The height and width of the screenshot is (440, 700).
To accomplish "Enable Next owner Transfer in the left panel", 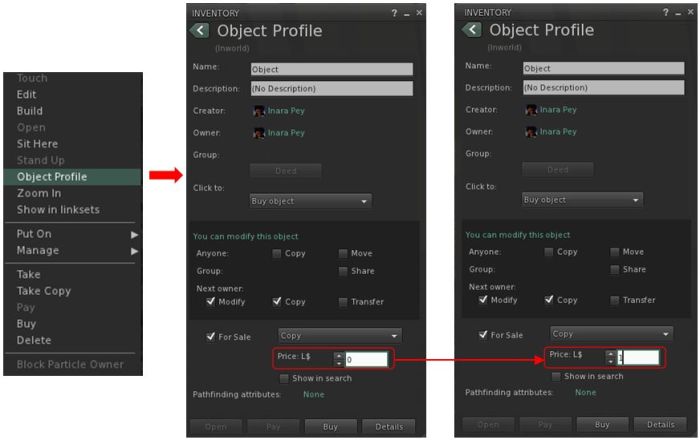I will pyautogui.click(x=343, y=302).
